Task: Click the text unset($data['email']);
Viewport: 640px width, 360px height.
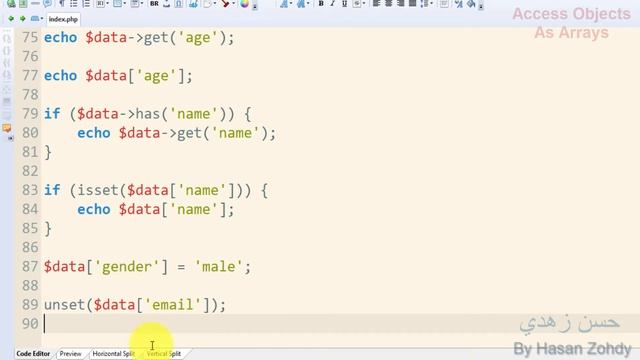Action: pyautogui.click(x=135, y=305)
